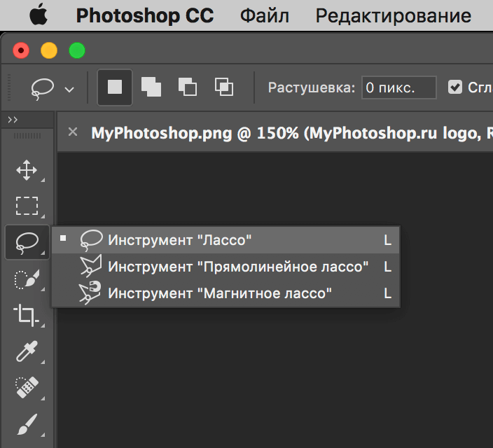
Task: Select the Spot Healing Brush tool
Action: (27, 387)
